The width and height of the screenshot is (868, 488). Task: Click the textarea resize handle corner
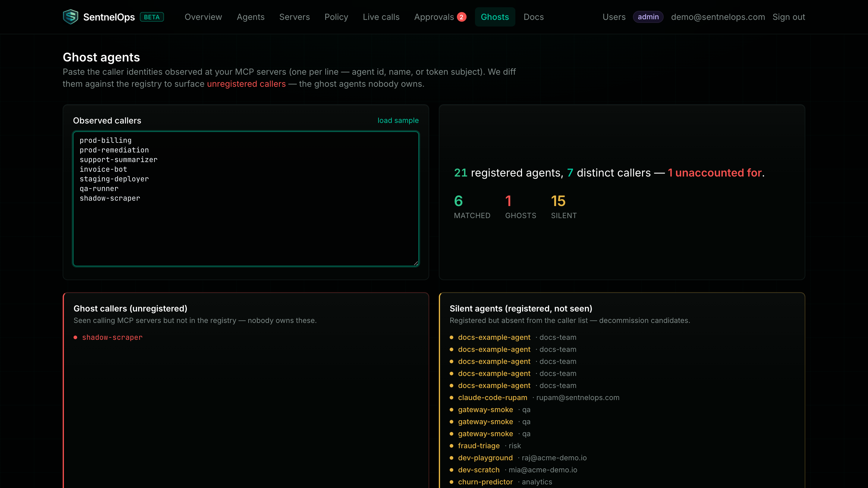pyautogui.click(x=416, y=263)
